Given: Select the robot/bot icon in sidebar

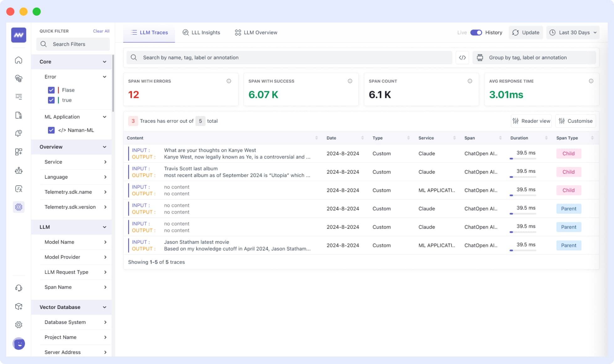Looking at the screenshot, I should (18, 171).
